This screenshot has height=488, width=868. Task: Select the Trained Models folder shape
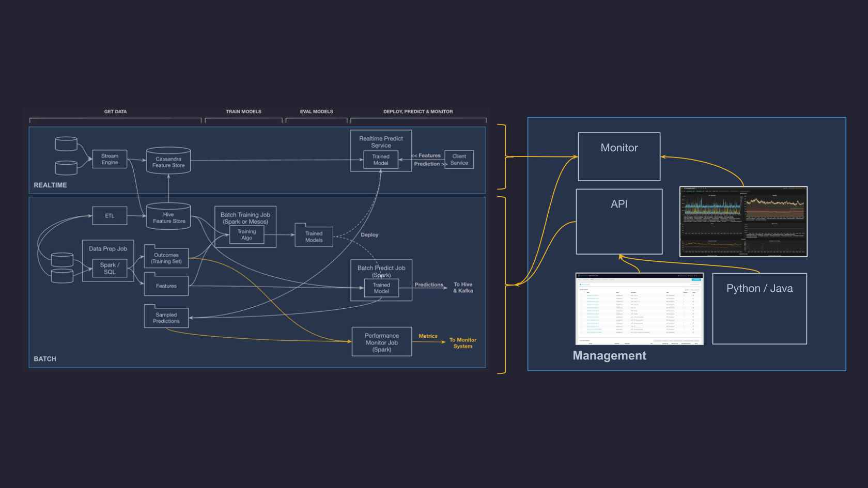point(314,236)
